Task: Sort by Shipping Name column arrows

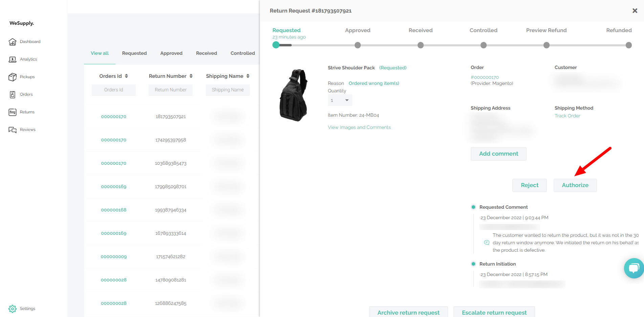Action: click(x=248, y=76)
